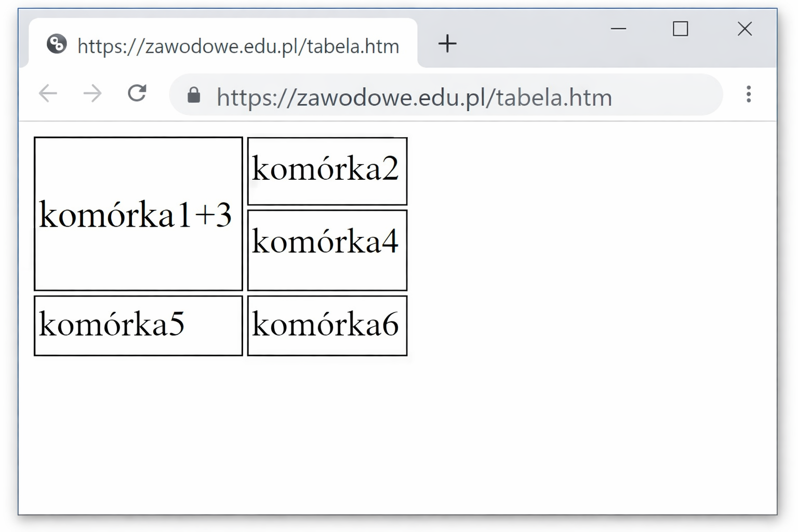
Task: Reload the tabela.htm page
Action: (137, 94)
